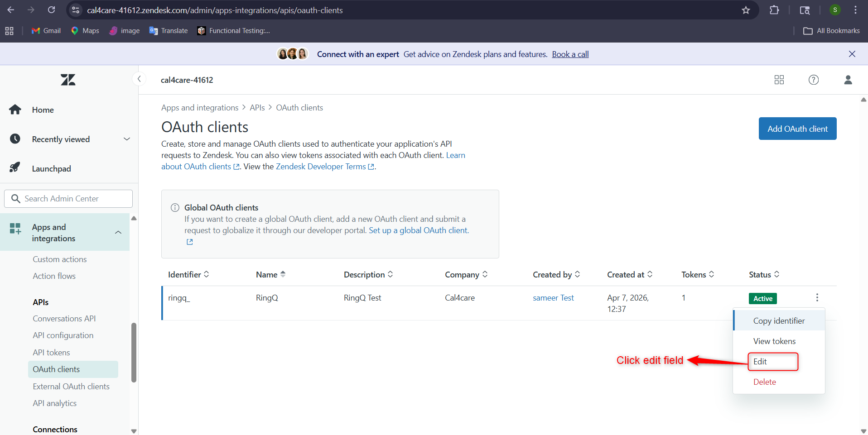The width and height of the screenshot is (868, 435).
Task: Open the All Bookmarks folder
Action: tap(831, 31)
